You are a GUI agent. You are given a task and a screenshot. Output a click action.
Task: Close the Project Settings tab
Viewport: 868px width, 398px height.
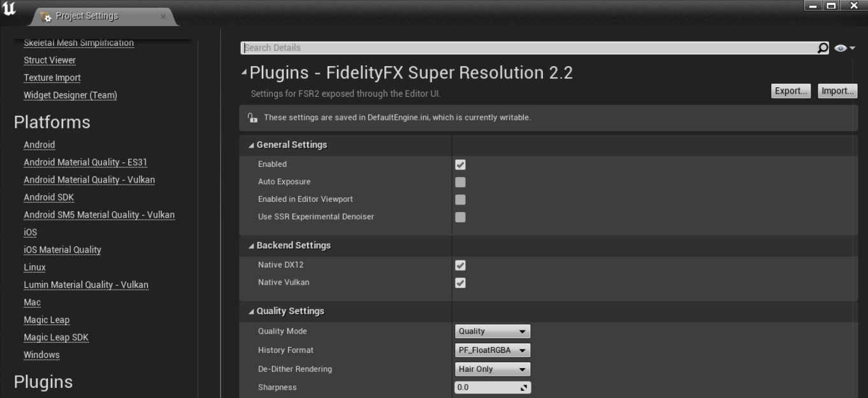(163, 17)
